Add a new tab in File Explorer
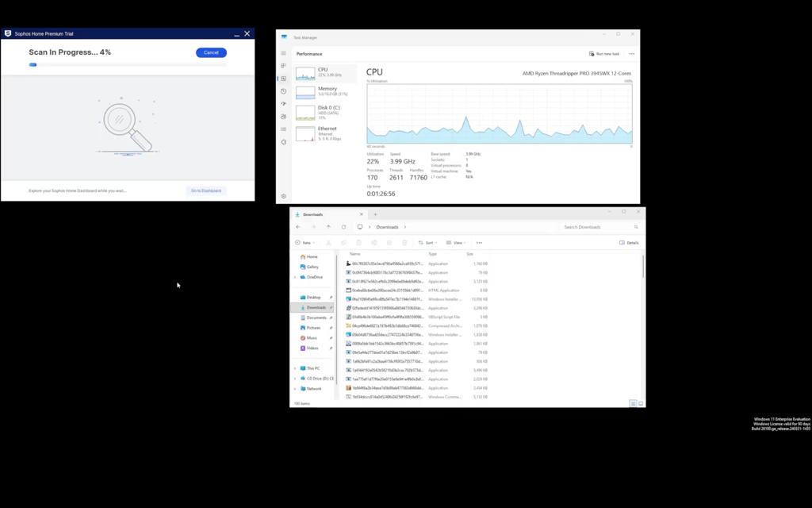Screen dimensions: 812x508 pyautogui.click(x=375, y=214)
